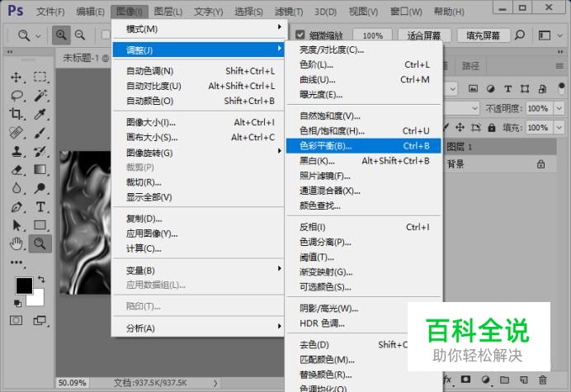Select the Clone Stamp tool
Image resolution: width=571 pixels, height=392 pixels.
pos(16,151)
